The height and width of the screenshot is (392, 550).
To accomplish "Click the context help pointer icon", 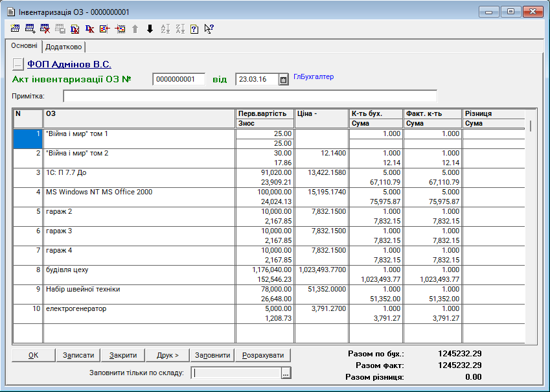I will 209,29.
